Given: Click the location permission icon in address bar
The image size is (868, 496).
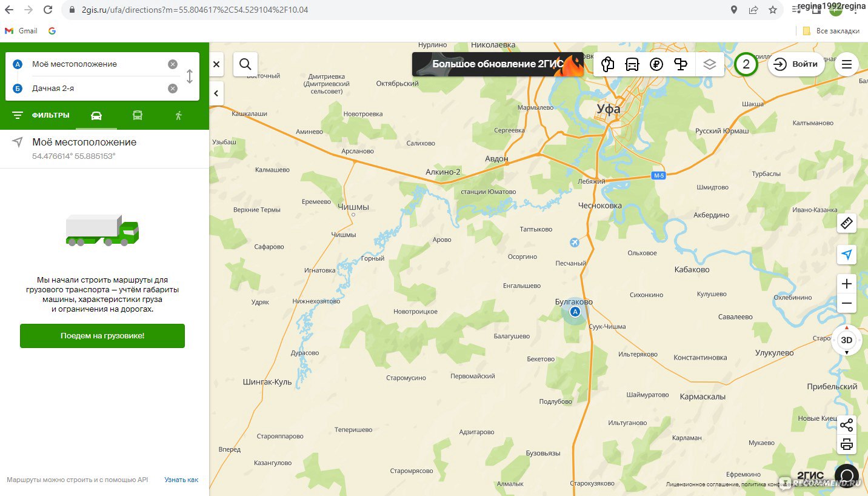Looking at the screenshot, I should pos(734,10).
